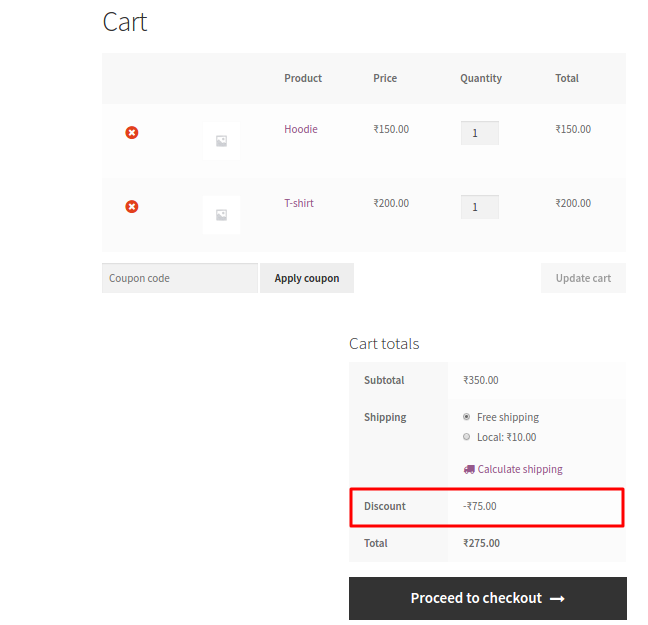Viewport: 648px width, 625px height.
Task: Select the Local ₹10.00 shipping option
Action: (467, 437)
